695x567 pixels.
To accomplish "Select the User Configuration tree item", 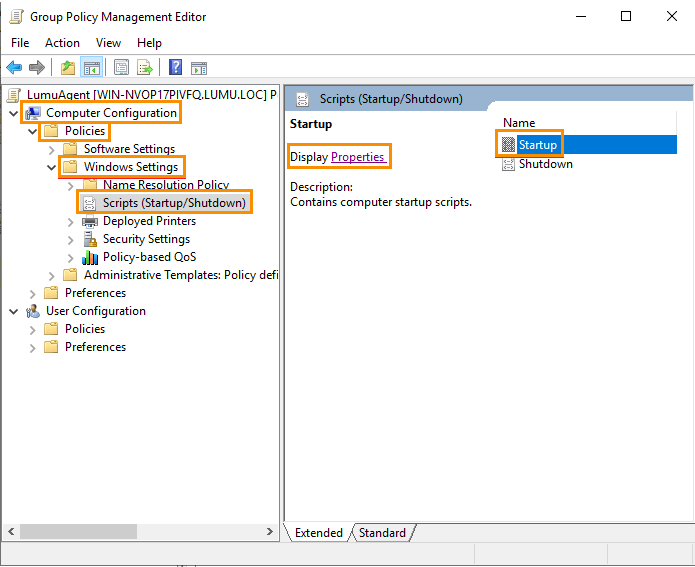I will tap(96, 311).
